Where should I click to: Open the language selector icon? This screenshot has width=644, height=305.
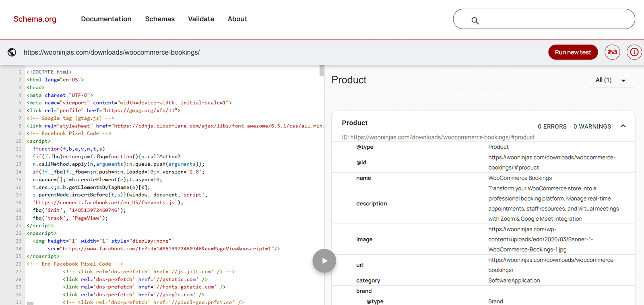tap(612, 52)
